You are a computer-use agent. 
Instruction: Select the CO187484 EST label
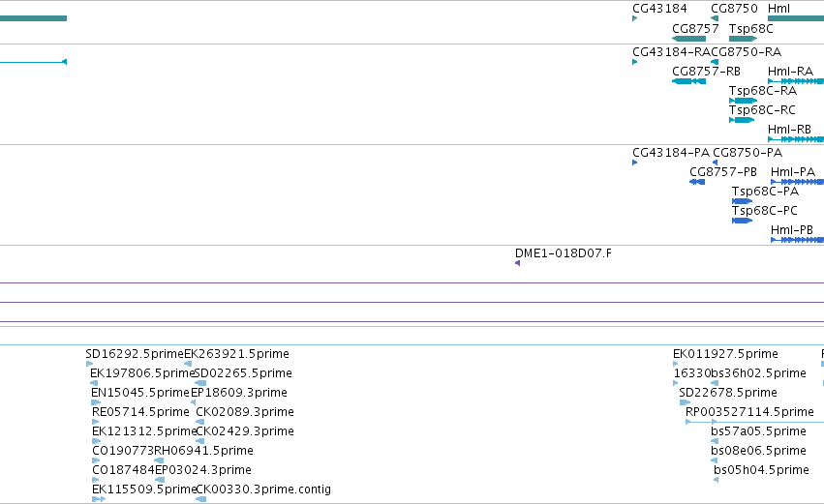coord(123,471)
